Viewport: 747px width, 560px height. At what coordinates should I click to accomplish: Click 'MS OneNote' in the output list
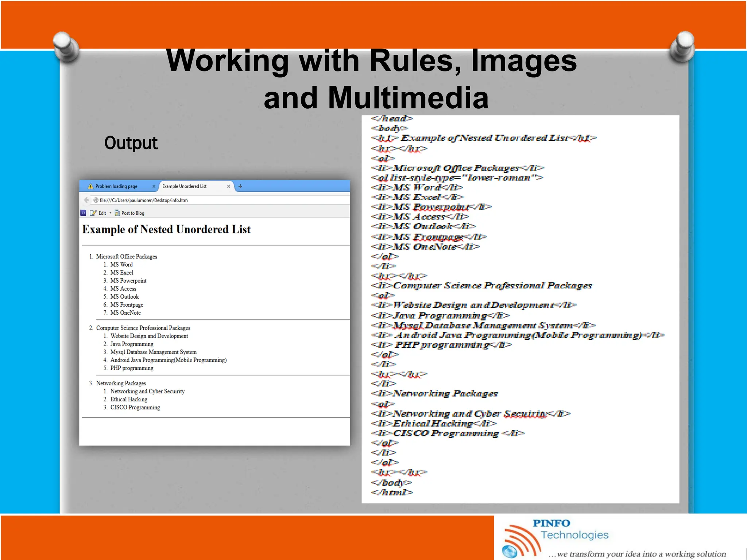(125, 313)
